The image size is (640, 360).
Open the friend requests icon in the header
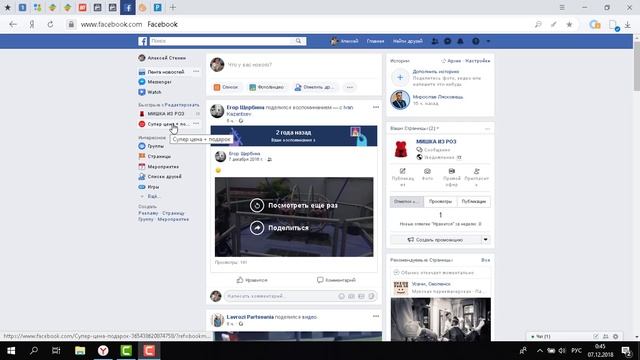(x=435, y=41)
